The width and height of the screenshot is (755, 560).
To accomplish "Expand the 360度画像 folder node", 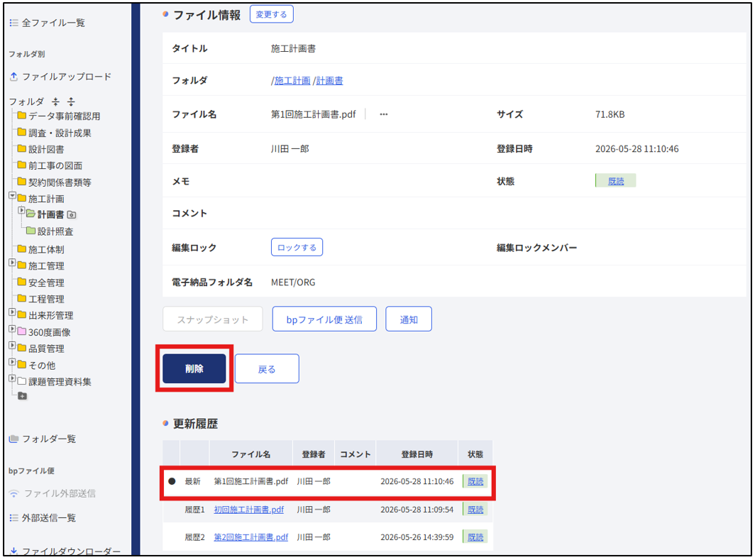I will [13, 329].
